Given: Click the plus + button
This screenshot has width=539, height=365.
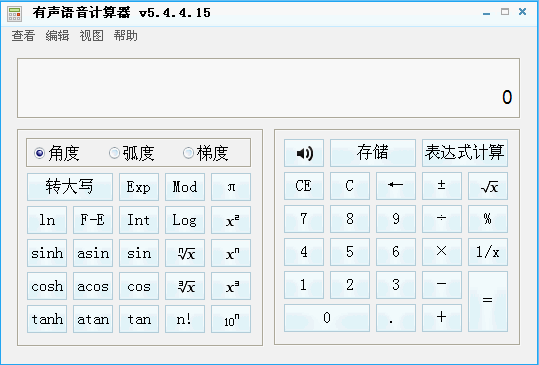Looking at the screenshot, I should click(442, 318).
